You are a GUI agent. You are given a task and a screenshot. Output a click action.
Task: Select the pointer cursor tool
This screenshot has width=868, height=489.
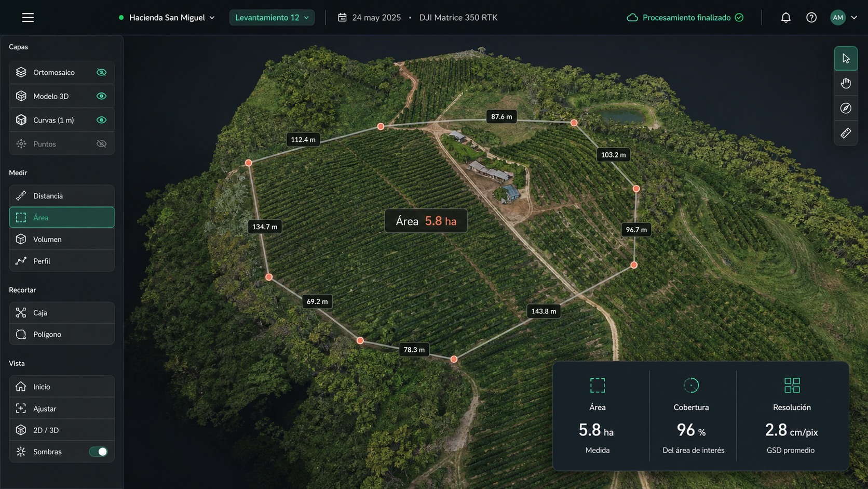pyautogui.click(x=846, y=58)
